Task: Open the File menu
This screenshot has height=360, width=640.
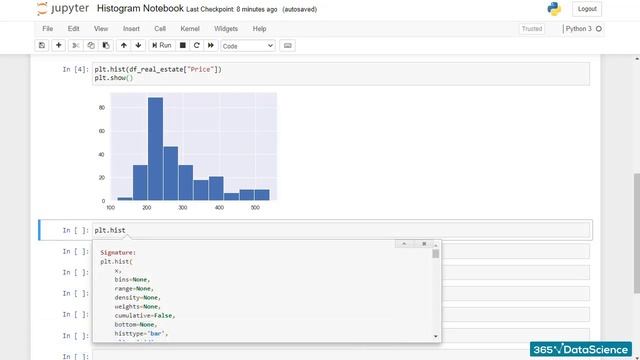Action: coord(47,29)
